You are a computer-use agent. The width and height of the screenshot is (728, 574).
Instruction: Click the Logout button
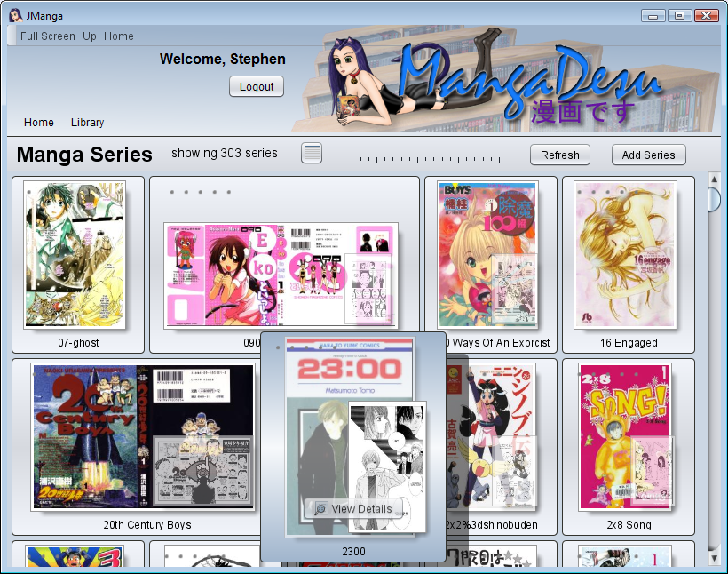(x=257, y=86)
